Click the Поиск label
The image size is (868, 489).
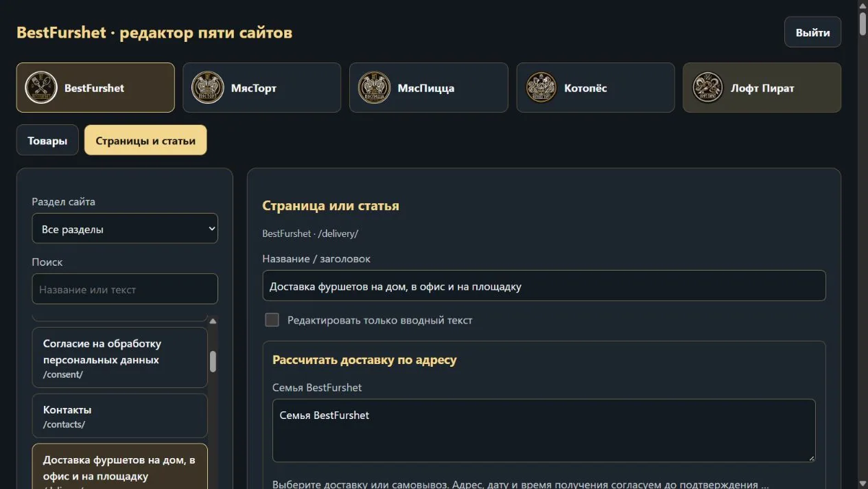pos(47,262)
